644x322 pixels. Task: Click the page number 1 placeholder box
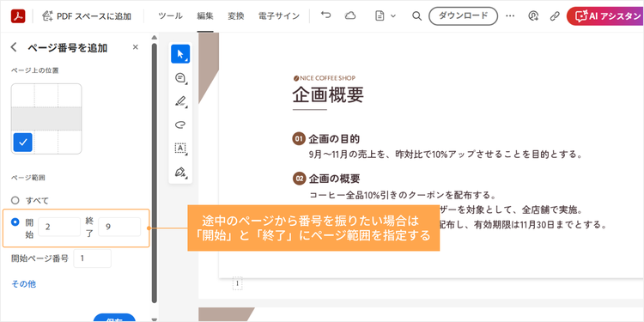pos(237,283)
